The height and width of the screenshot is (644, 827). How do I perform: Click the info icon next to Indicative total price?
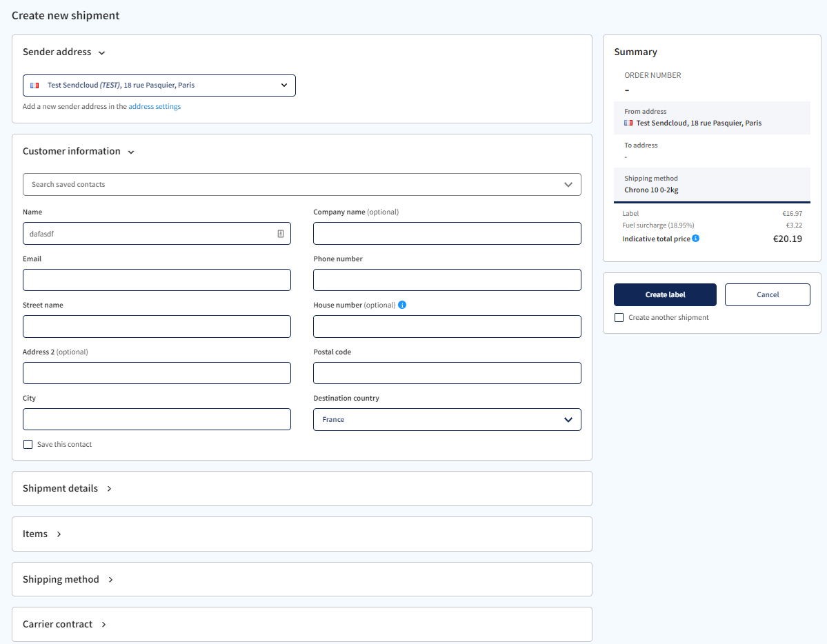tap(695, 238)
